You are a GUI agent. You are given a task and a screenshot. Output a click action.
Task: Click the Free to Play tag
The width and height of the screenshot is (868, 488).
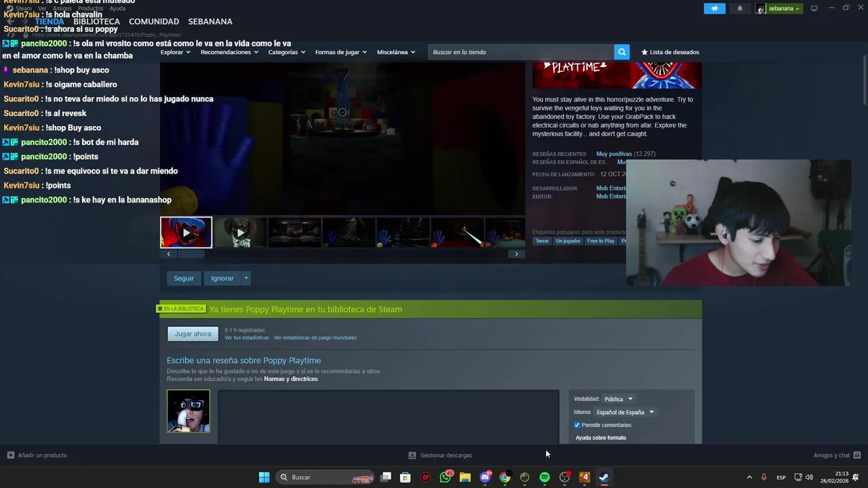coord(601,241)
